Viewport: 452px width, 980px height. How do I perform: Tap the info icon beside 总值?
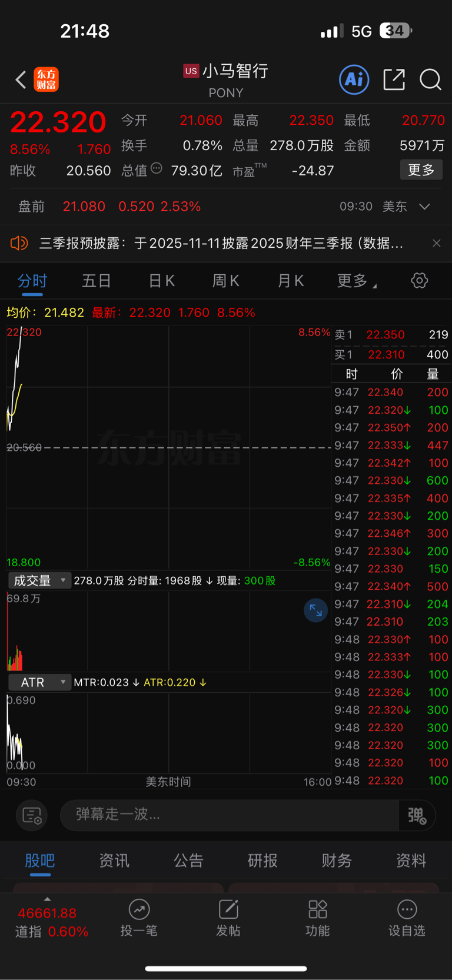(x=157, y=168)
